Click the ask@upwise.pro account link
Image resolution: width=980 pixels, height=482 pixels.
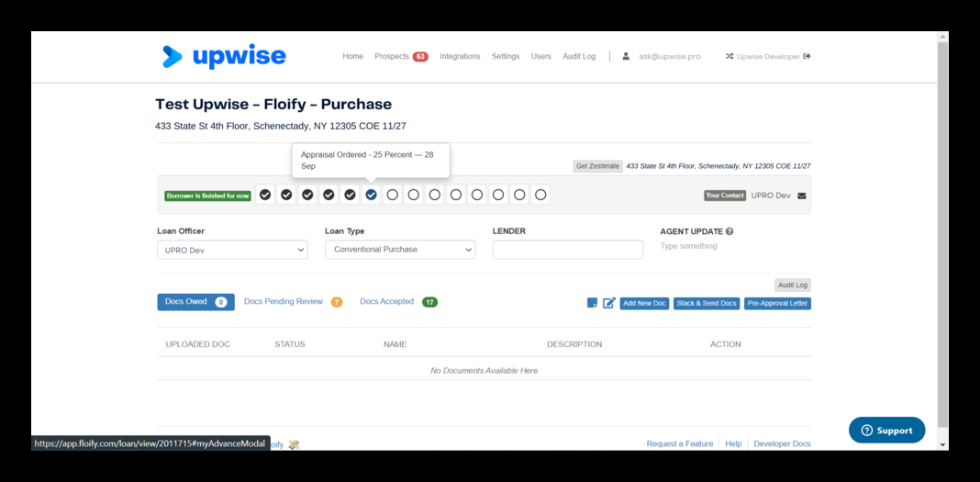[x=669, y=56]
